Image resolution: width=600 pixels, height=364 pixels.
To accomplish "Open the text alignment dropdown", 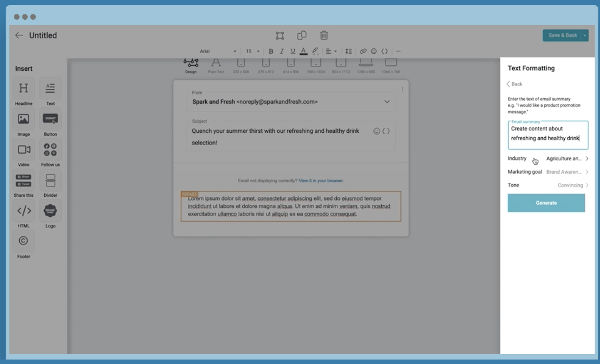I will (331, 51).
